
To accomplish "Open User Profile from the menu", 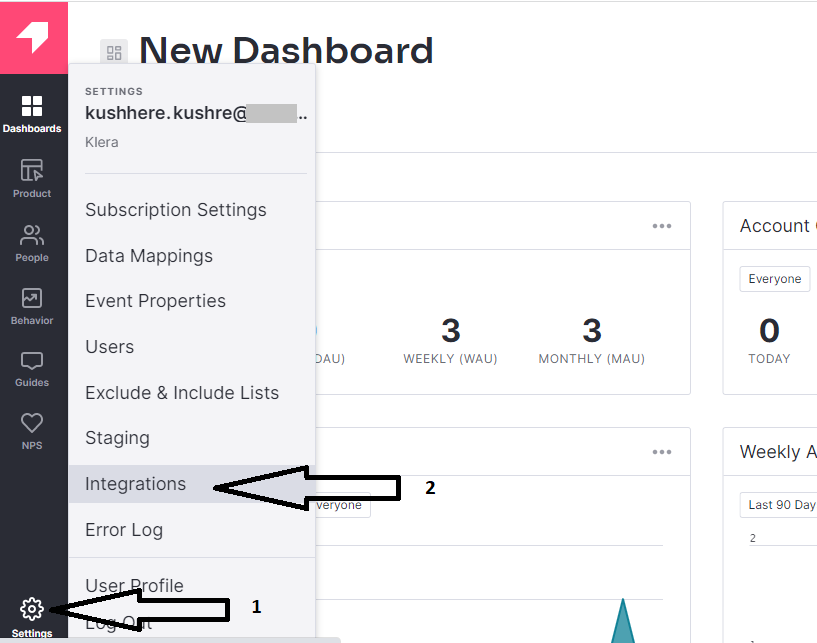I will pos(134,585).
